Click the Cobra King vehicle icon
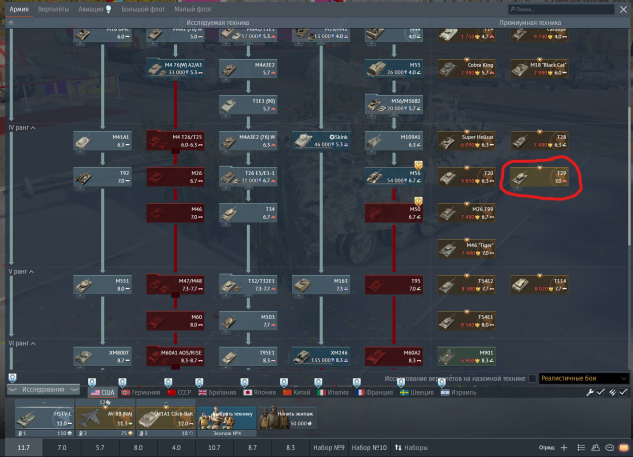Viewport: 633px width, 457px height. (465, 69)
